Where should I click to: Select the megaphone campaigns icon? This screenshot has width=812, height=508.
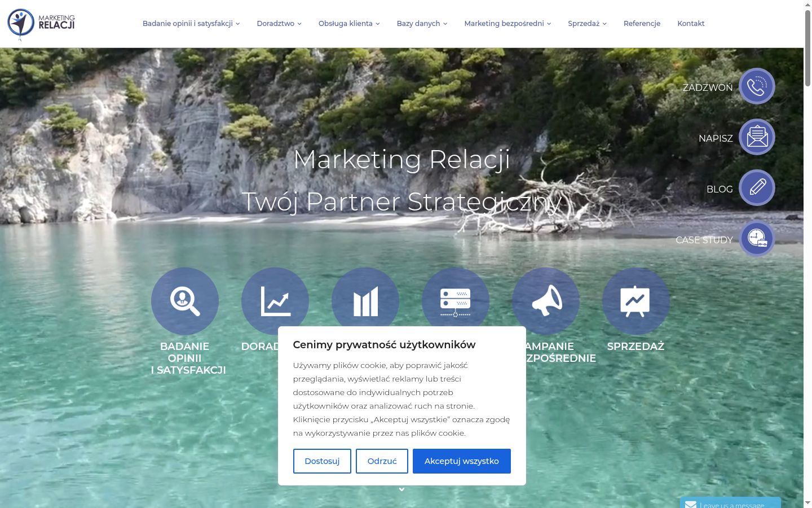click(546, 301)
